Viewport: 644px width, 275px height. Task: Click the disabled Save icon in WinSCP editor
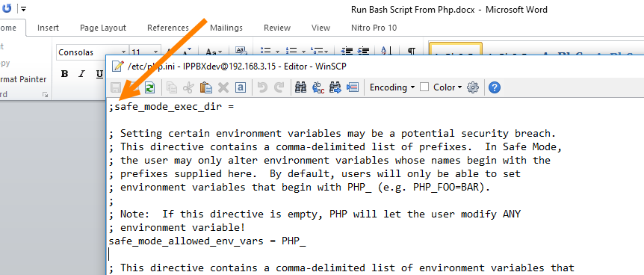pyautogui.click(x=116, y=87)
